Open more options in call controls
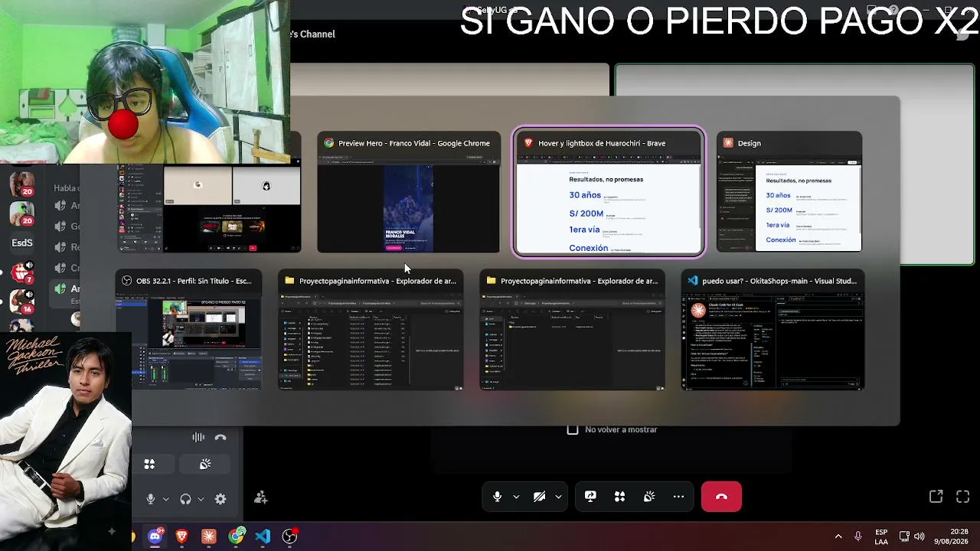Viewport: 980px width, 551px height. coord(678,497)
